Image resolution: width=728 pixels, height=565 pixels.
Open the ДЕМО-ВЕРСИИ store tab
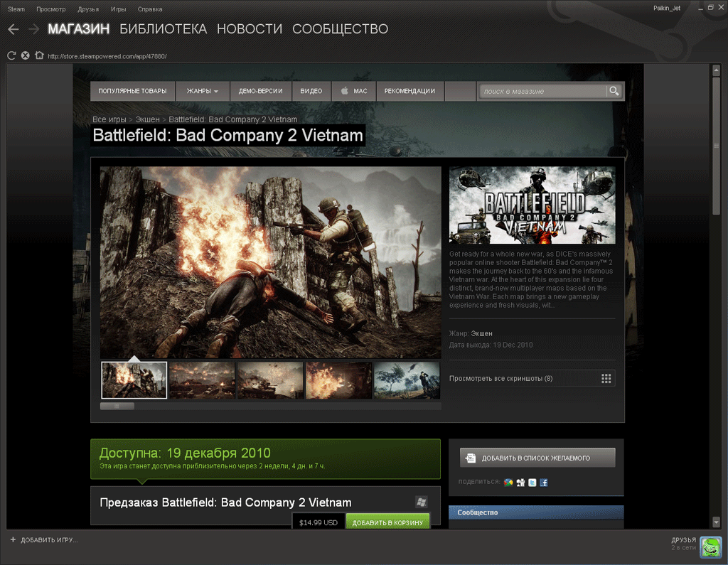coord(260,91)
